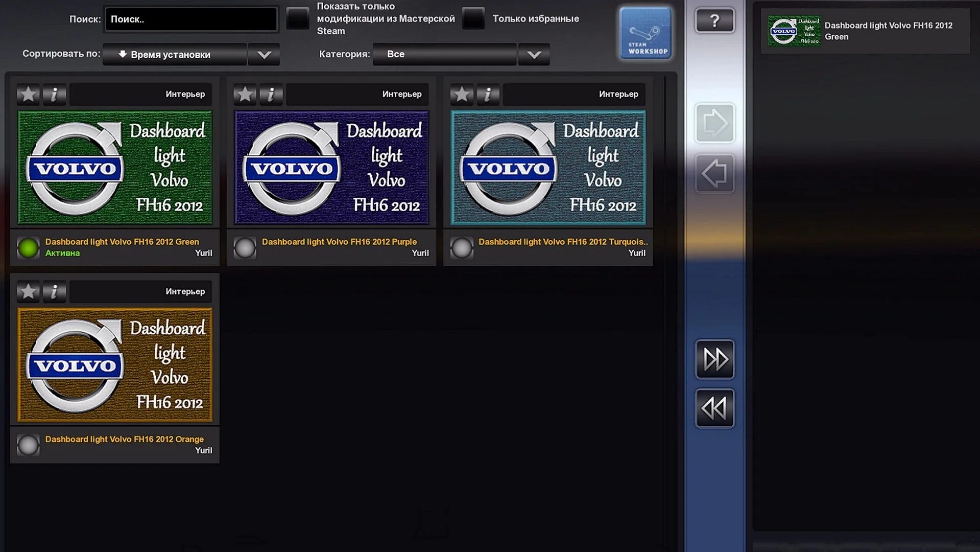
Task: Click the 'Активна' status text
Action: tap(62, 253)
